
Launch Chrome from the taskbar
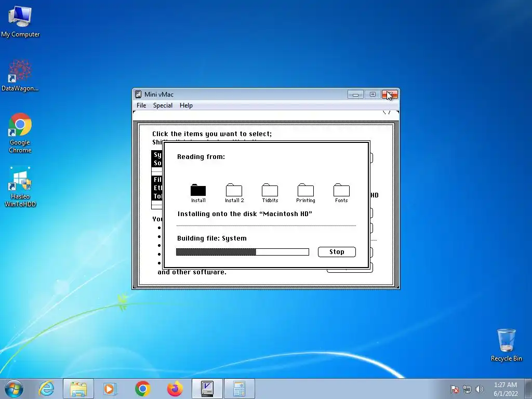point(142,389)
